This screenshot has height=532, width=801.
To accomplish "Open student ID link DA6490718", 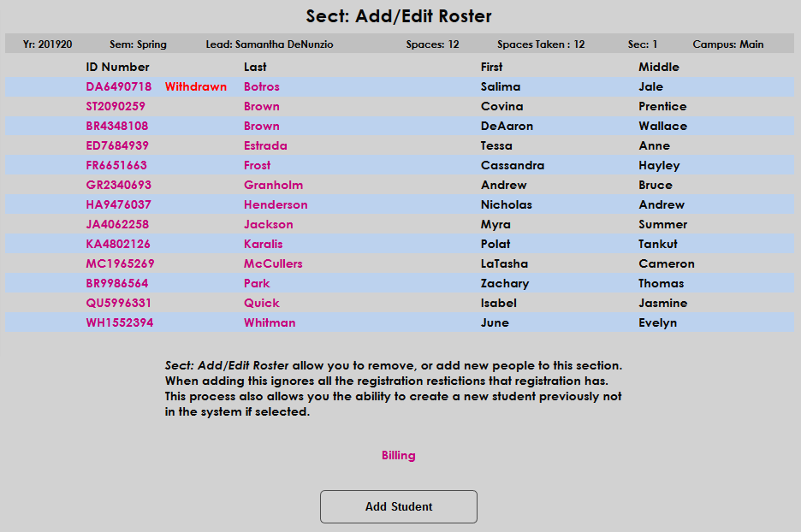I will pos(122,86).
